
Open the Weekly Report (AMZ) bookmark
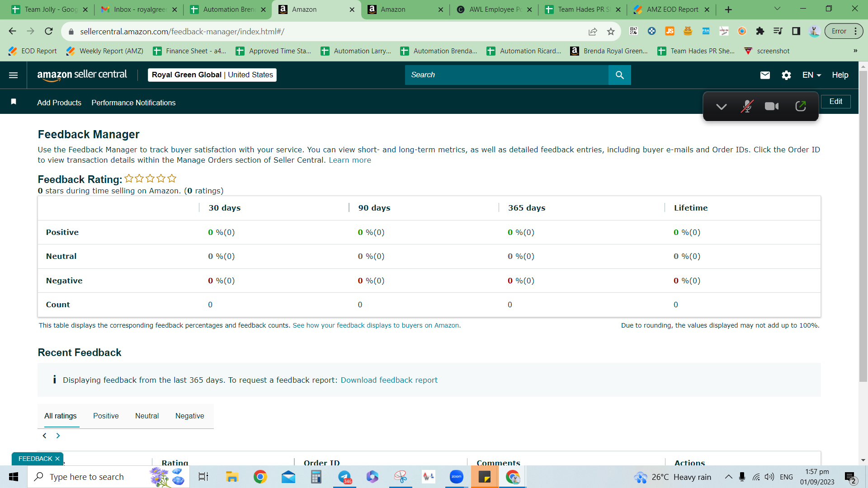(x=105, y=51)
